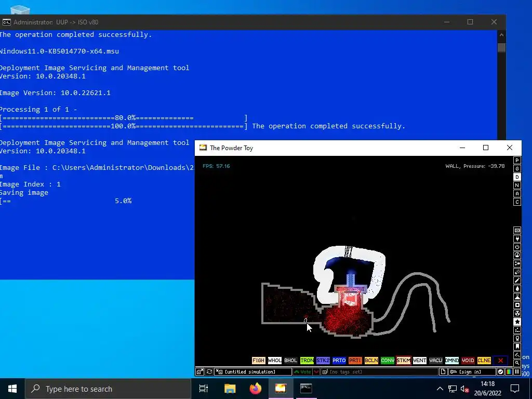Pause the simulation with pause button
The width and height of the screenshot is (532, 399).
(517, 372)
